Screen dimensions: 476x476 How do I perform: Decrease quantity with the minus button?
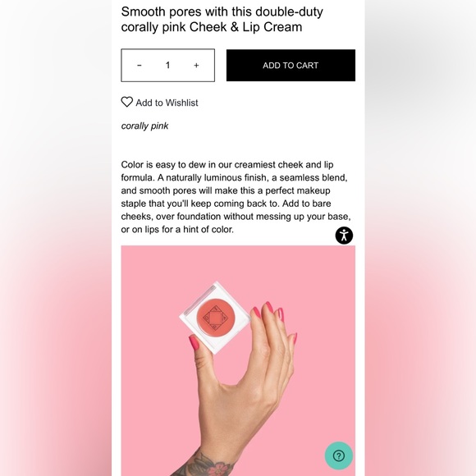coord(140,66)
